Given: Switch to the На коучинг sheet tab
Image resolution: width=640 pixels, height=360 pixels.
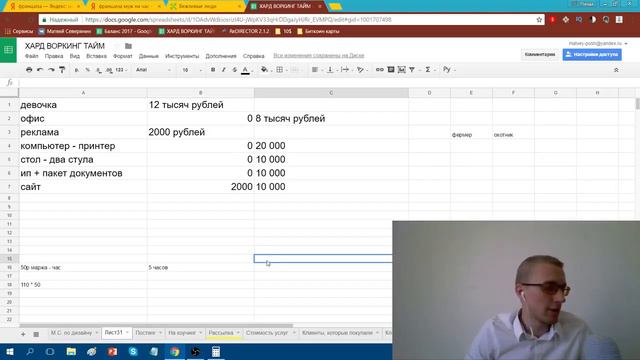Looking at the screenshot, I should point(182,333).
